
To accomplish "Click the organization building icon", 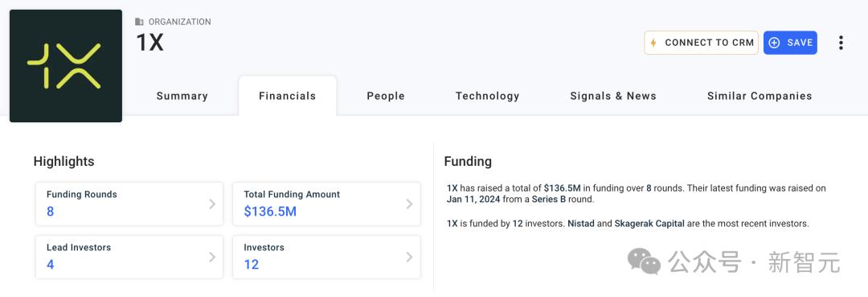I will (x=140, y=22).
